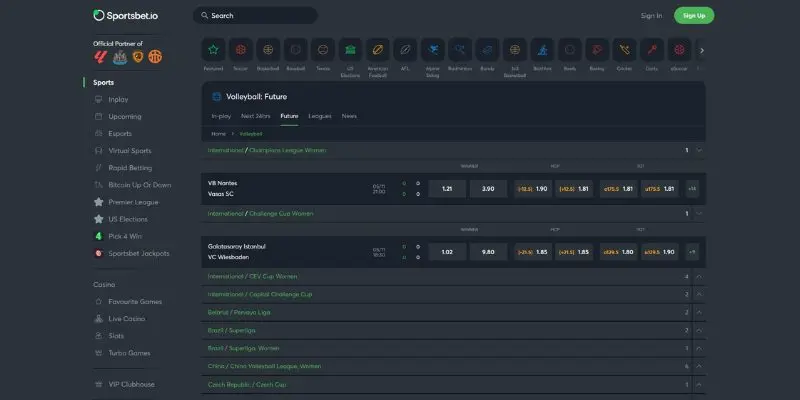The width and height of the screenshot is (800, 400).
Task: Select the Bandy sport icon
Action: 488,49
